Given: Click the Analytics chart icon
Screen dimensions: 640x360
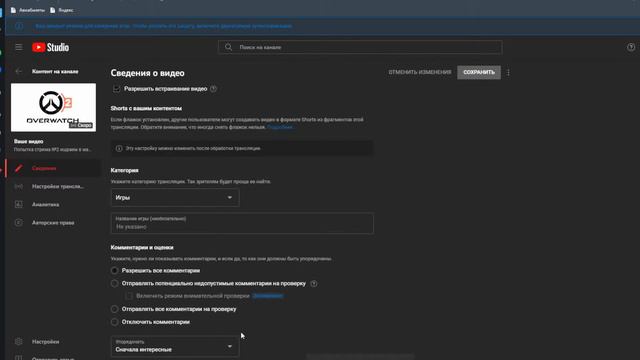Looking at the screenshot, I should [x=18, y=204].
